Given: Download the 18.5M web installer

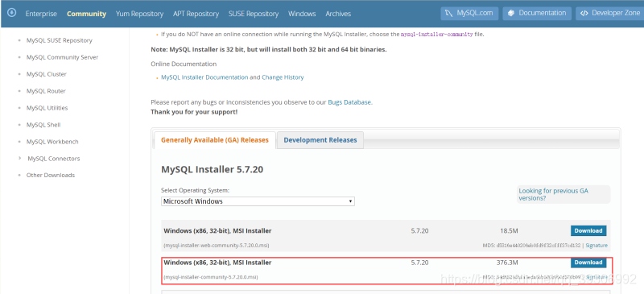Looking at the screenshot, I should 588,230.
